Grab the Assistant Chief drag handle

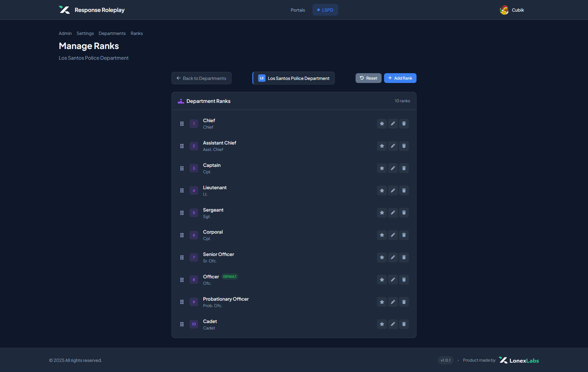pos(182,146)
